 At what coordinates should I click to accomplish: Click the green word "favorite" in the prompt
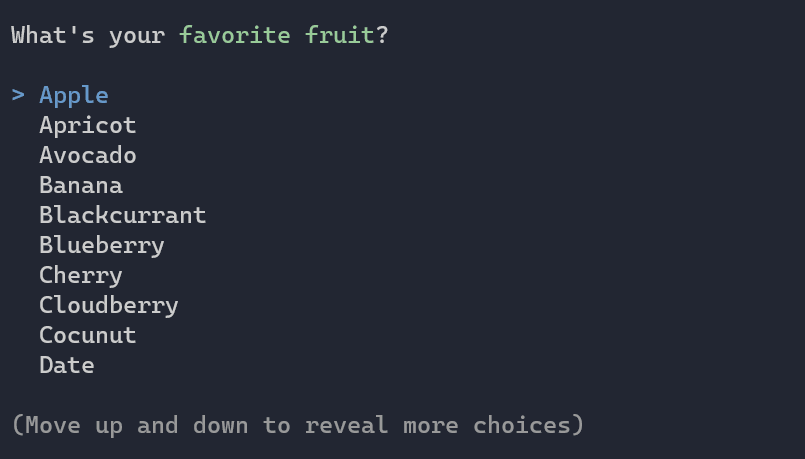point(235,36)
